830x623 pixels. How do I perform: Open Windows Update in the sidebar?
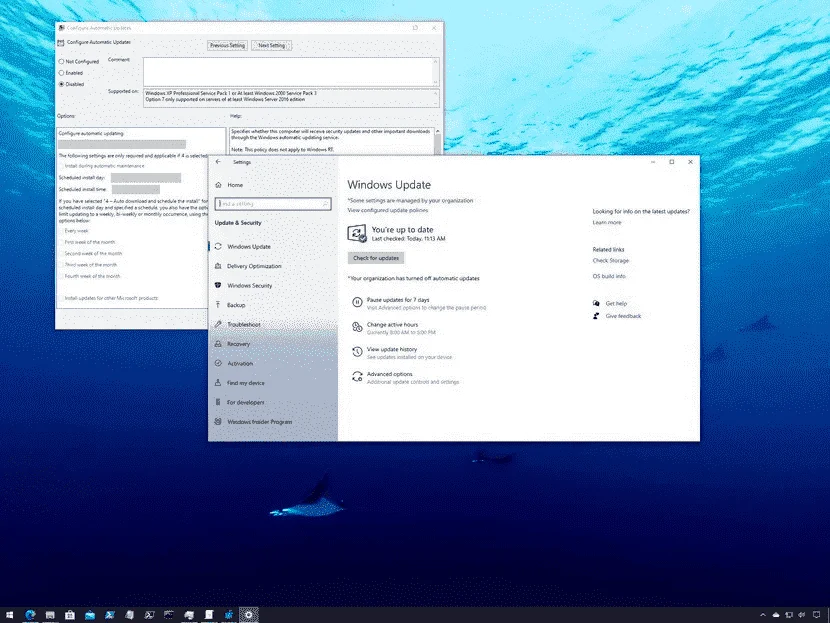tap(243, 247)
